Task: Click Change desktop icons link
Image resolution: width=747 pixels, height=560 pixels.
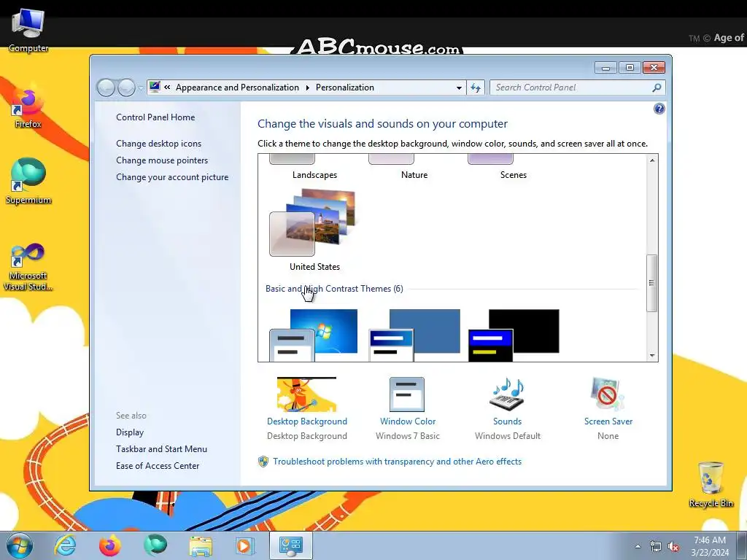Action: [158, 144]
